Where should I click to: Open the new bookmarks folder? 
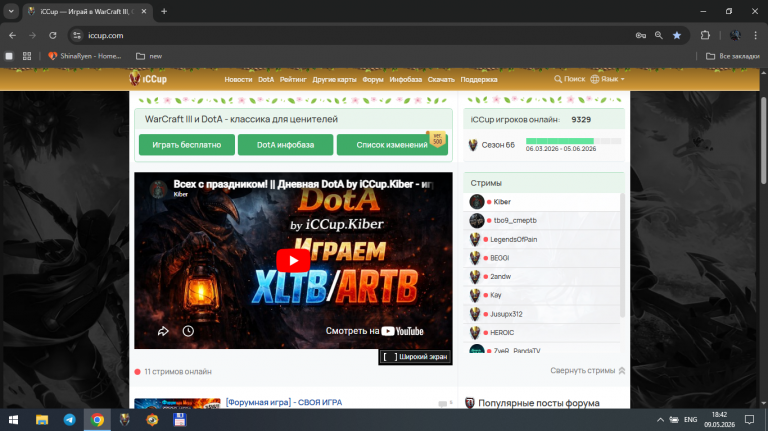[x=149, y=56]
